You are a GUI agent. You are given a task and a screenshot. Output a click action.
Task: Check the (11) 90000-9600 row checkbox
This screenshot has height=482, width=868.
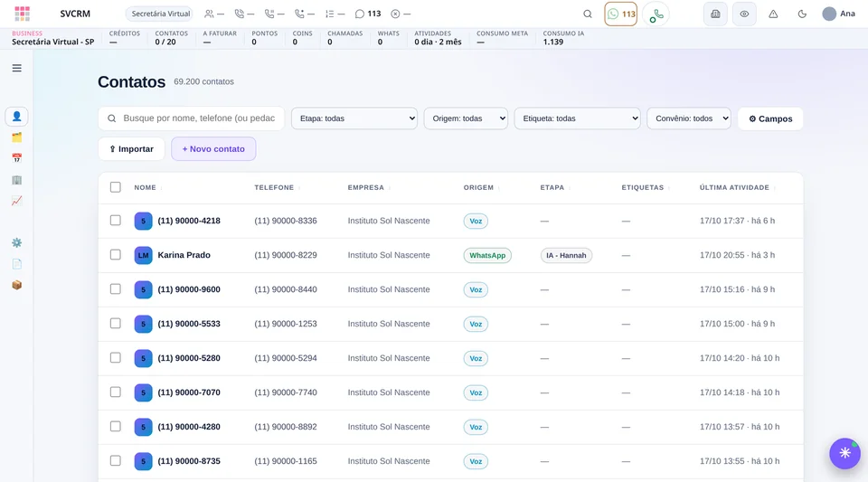(115, 288)
